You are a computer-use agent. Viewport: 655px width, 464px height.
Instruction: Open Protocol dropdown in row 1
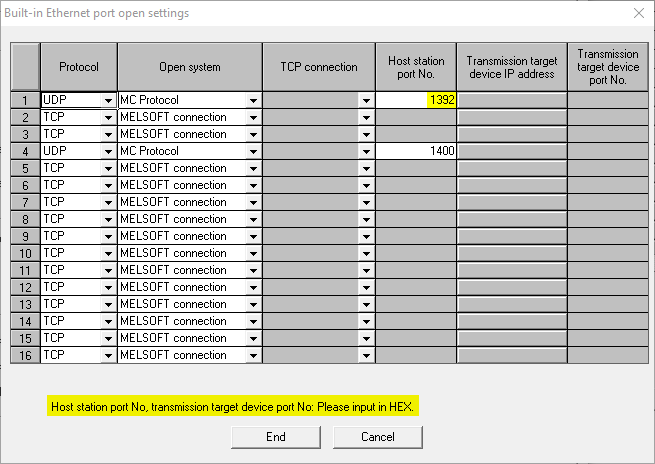coord(108,100)
